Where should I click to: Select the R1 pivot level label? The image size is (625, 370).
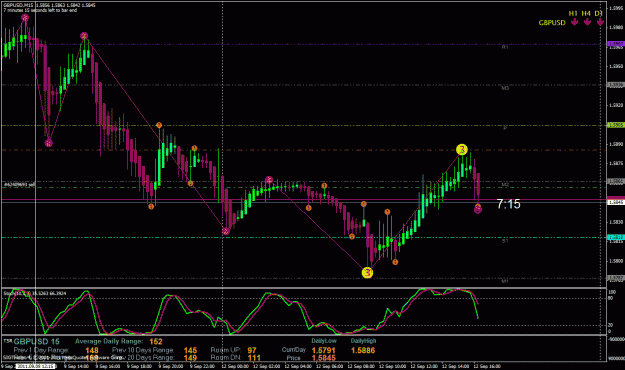pos(505,47)
